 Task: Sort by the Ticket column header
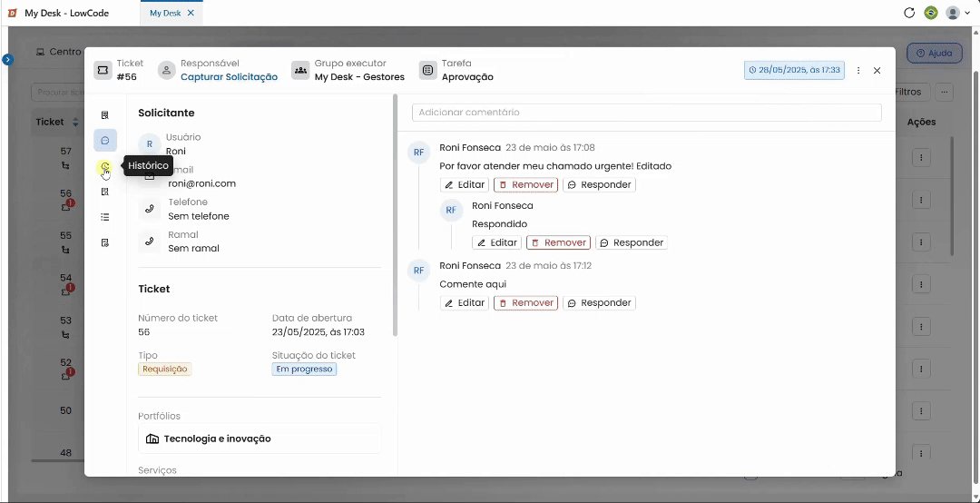pos(56,122)
